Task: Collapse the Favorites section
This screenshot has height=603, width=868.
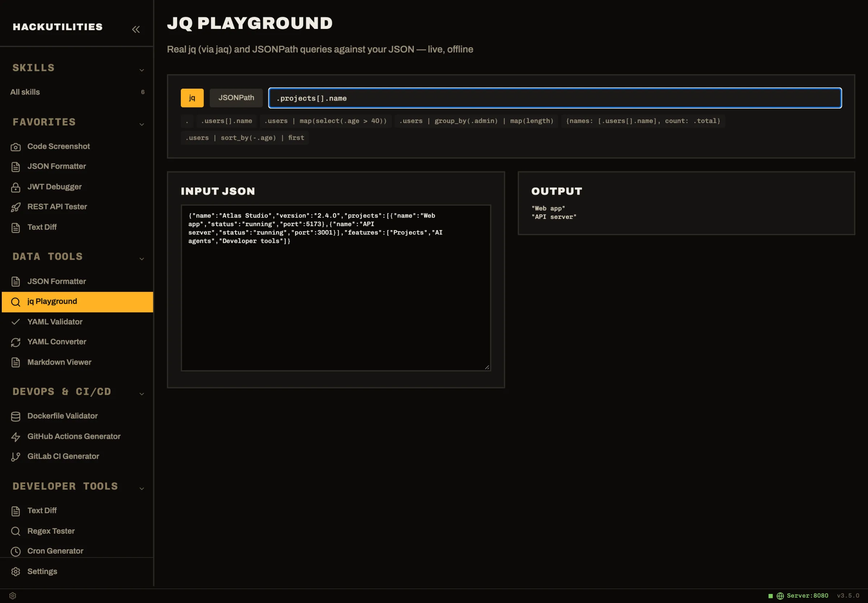Action: click(x=142, y=124)
